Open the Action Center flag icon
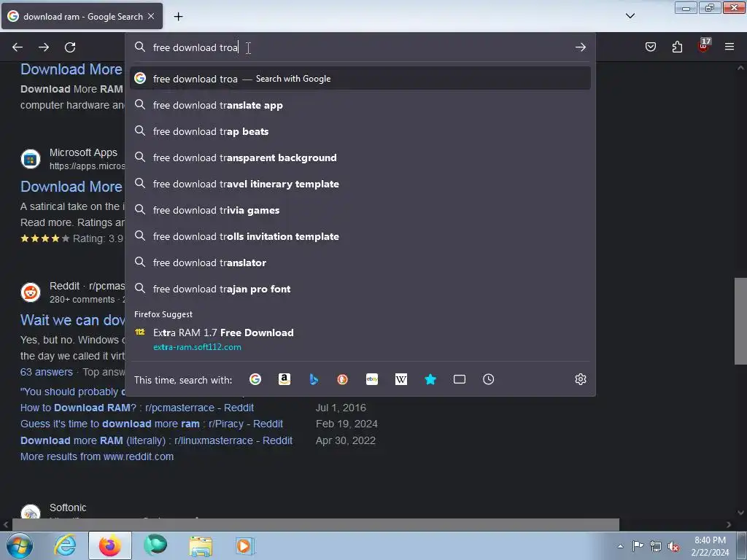The height and width of the screenshot is (560, 747). [638, 546]
